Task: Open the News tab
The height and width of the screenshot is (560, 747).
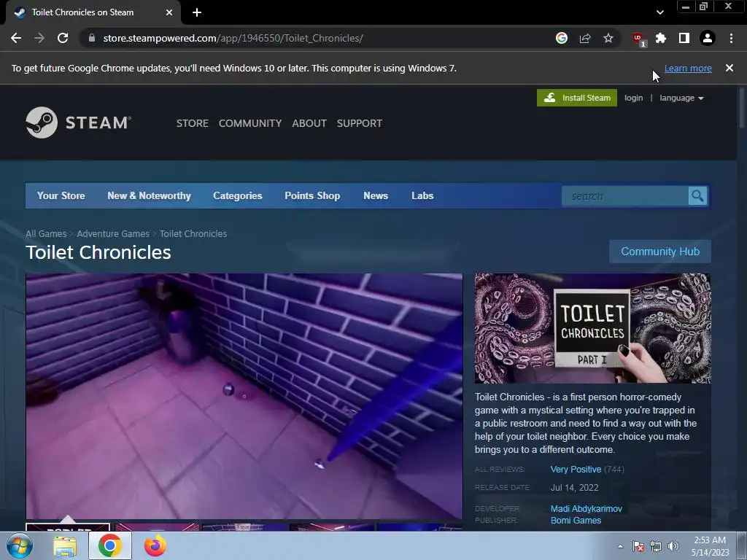Action: [x=376, y=195]
